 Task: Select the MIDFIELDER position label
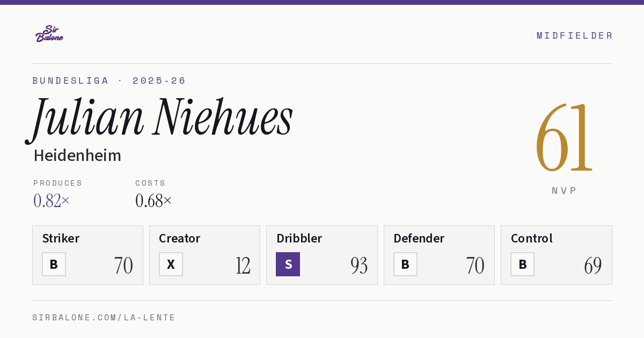click(x=574, y=35)
